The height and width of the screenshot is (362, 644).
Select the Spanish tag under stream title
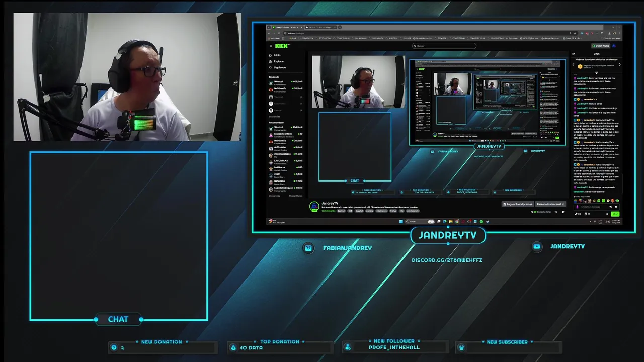(x=341, y=211)
